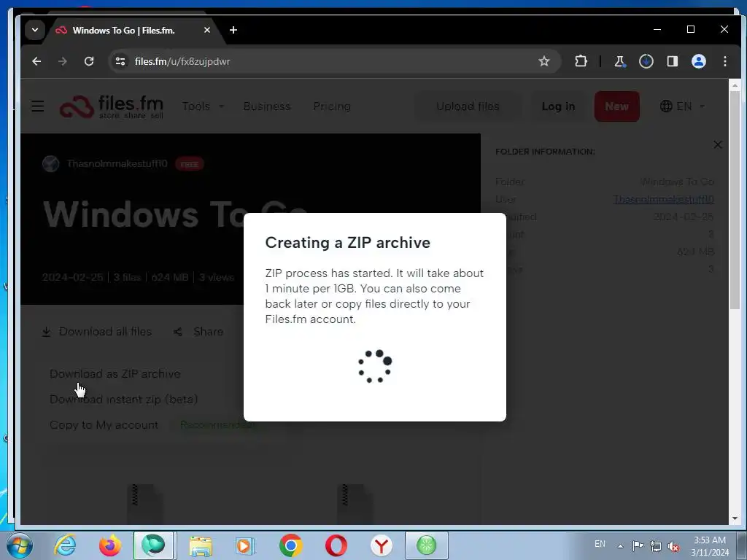Toggle the Chrome side panel icon
747x560 pixels.
click(x=672, y=61)
